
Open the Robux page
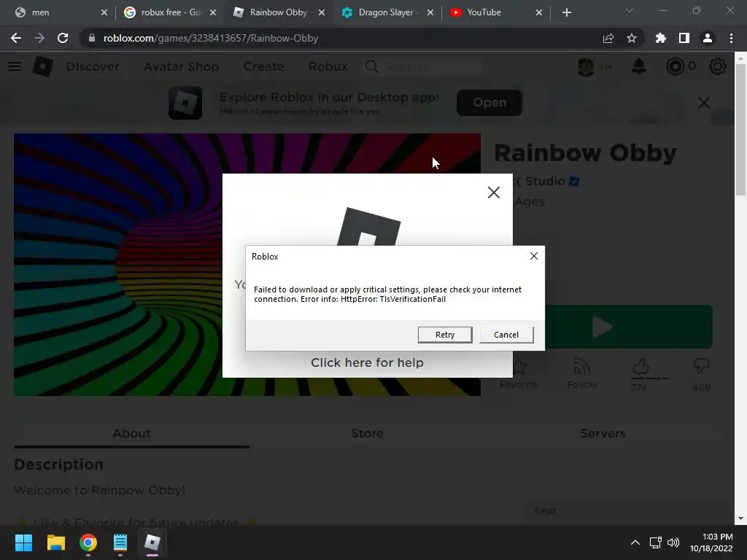pyautogui.click(x=328, y=66)
